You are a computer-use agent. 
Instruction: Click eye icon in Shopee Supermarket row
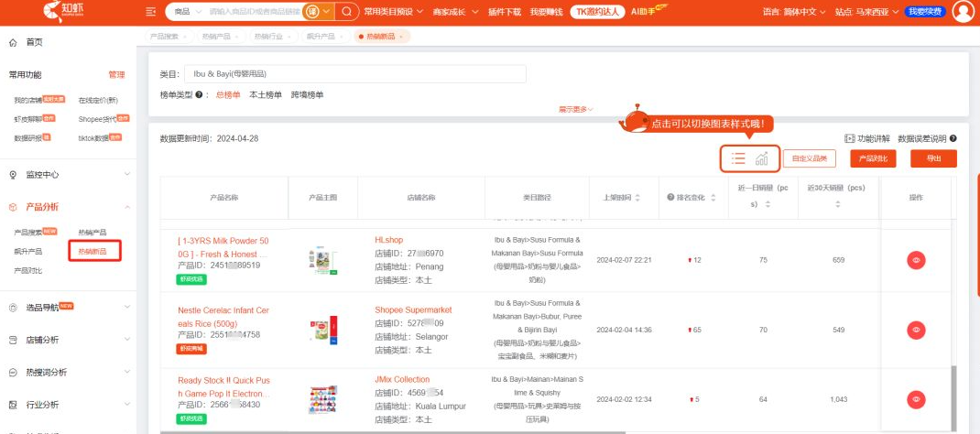[916, 331]
